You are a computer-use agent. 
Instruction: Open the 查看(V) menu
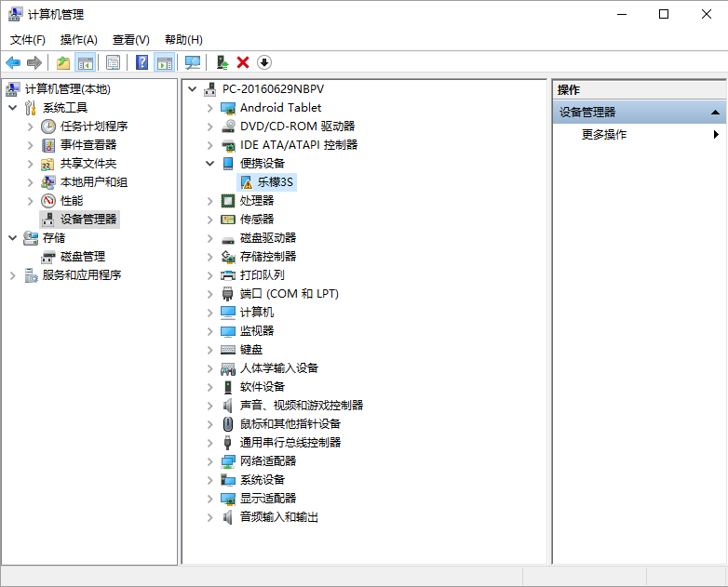131,40
